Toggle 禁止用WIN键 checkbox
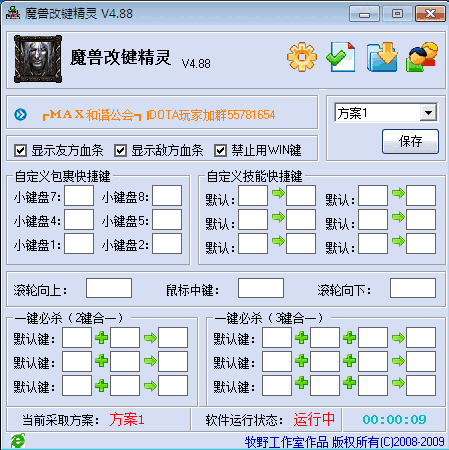Screen dimensions: 449x450 (x=220, y=151)
